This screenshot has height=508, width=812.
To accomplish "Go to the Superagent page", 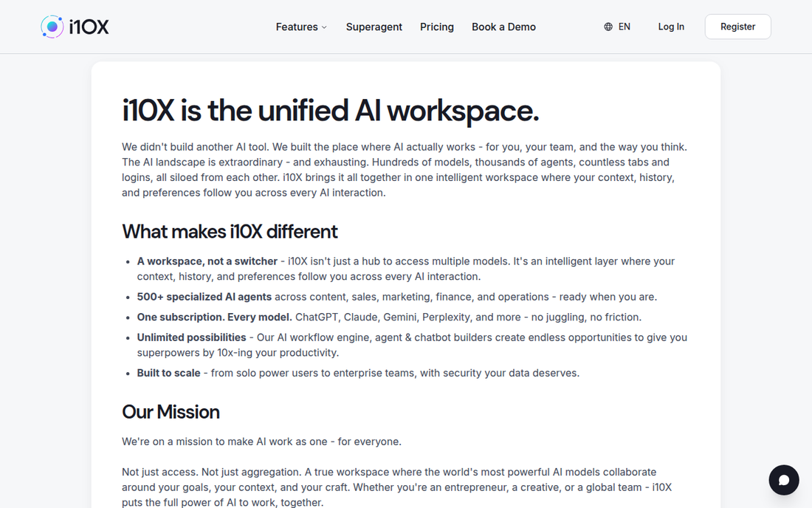I will point(374,27).
